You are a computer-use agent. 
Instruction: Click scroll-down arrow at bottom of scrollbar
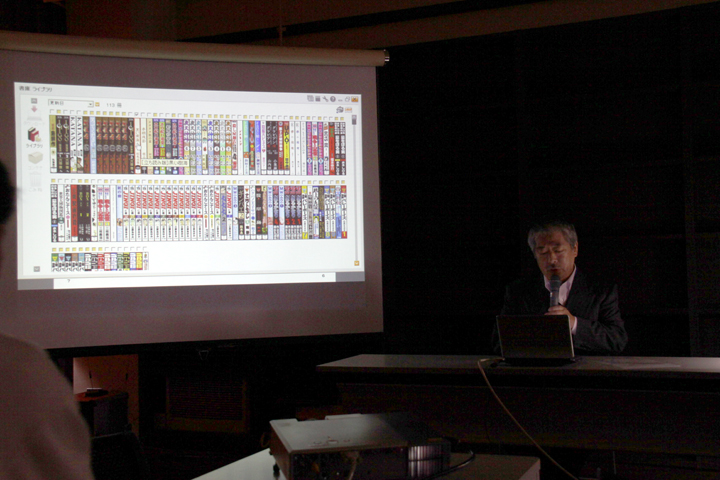pos(355,264)
